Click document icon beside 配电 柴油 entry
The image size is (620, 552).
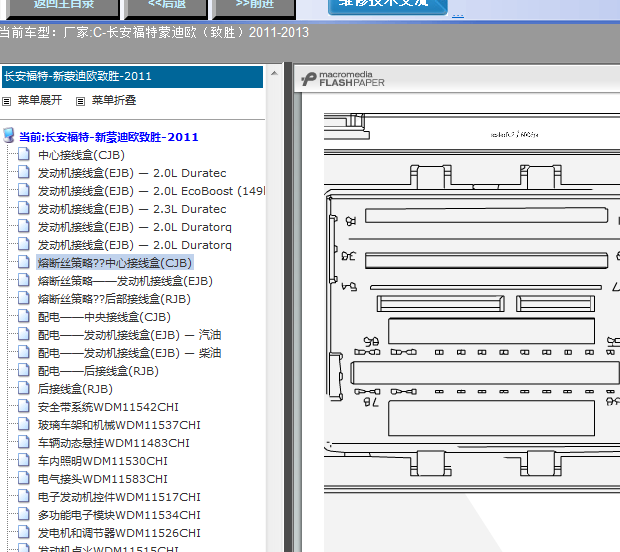pyautogui.click(x=24, y=352)
